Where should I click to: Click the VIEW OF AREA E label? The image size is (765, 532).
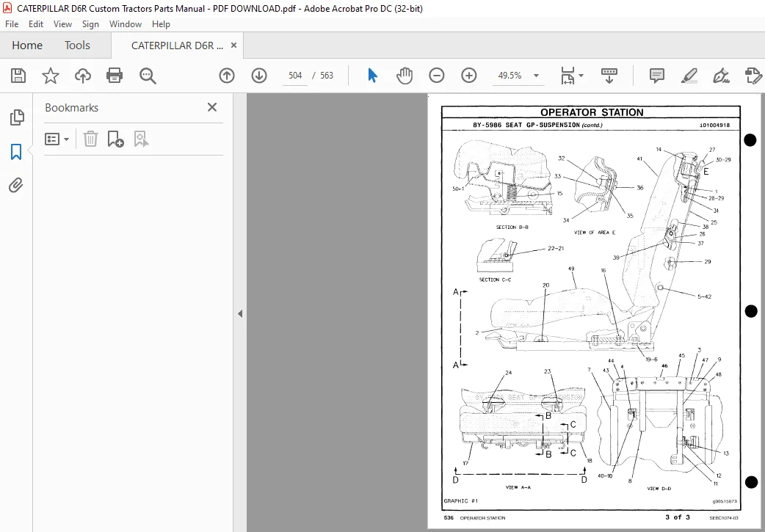pos(595,233)
